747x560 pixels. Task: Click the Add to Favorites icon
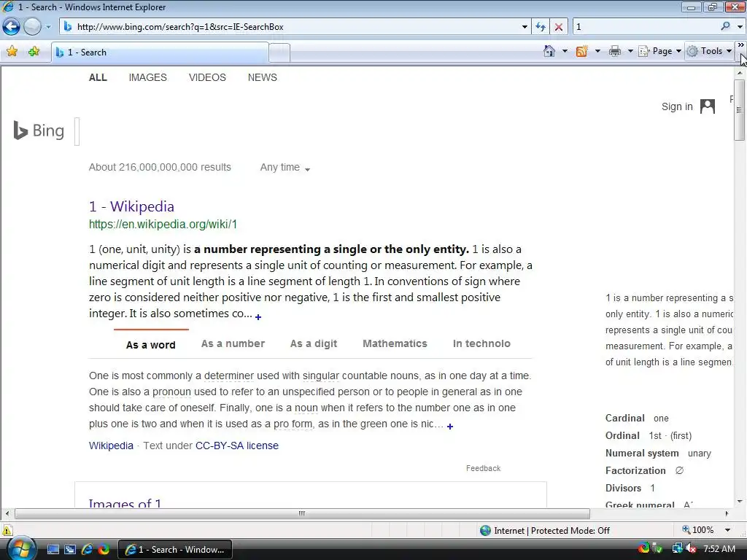[34, 52]
